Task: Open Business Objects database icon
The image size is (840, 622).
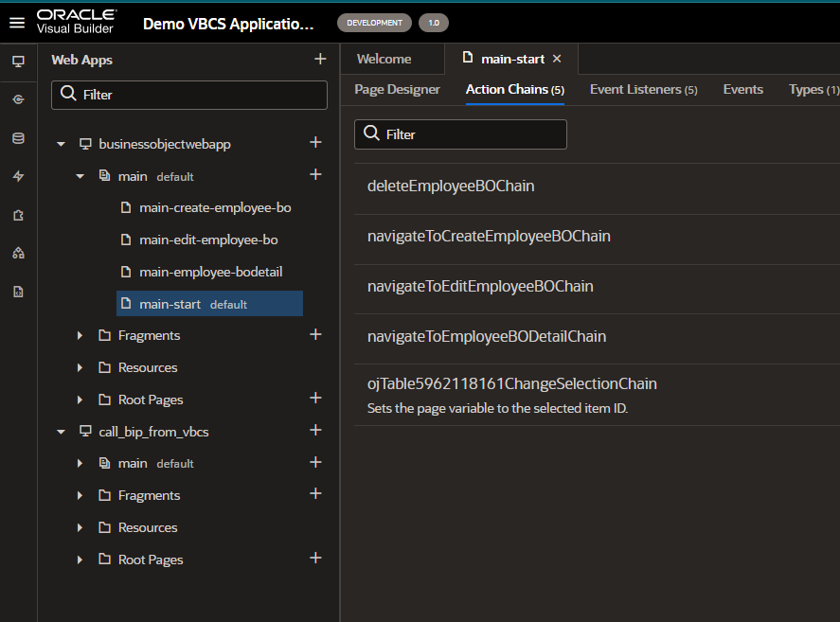Action: click(x=18, y=138)
